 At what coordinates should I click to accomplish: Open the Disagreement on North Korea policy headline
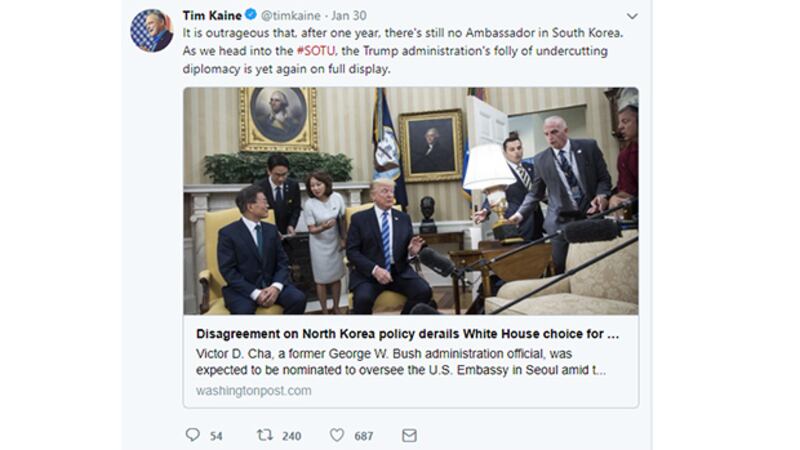coord(407,334)
